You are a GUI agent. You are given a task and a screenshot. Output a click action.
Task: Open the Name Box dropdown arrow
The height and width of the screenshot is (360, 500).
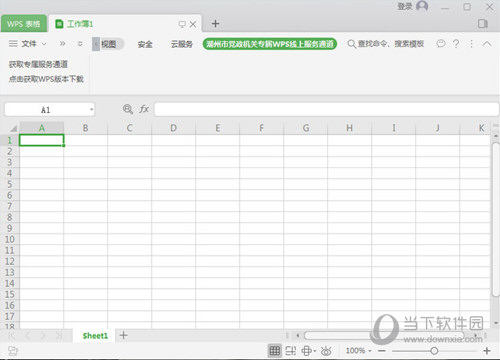click(x=91, y=109)
